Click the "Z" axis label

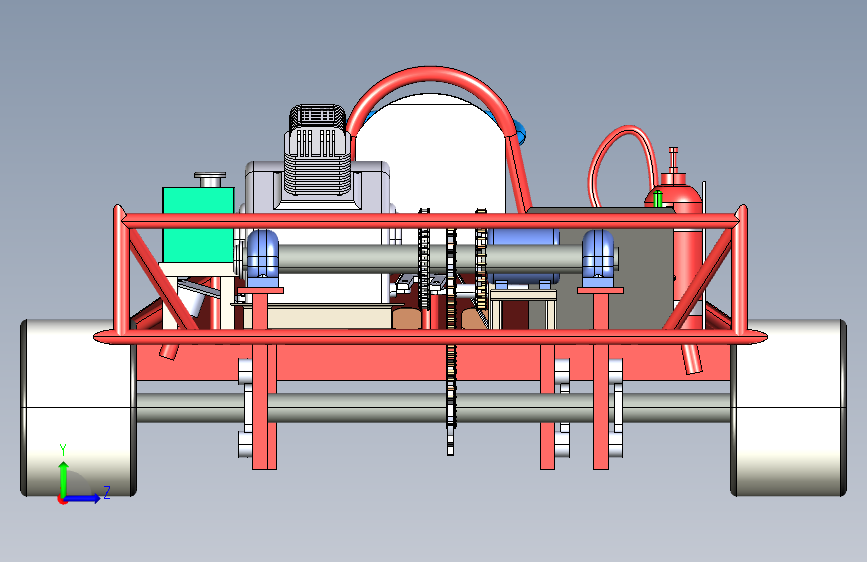click(x=107, y=492)
